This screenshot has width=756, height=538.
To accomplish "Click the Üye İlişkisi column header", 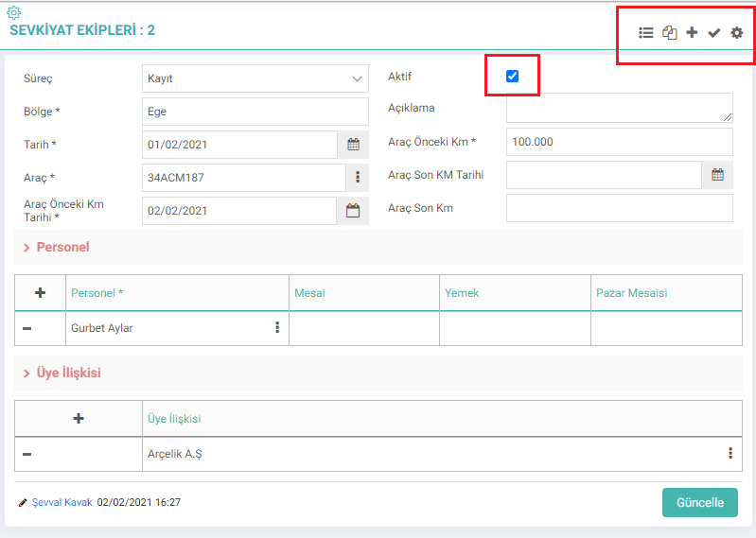I will point(442,419).
